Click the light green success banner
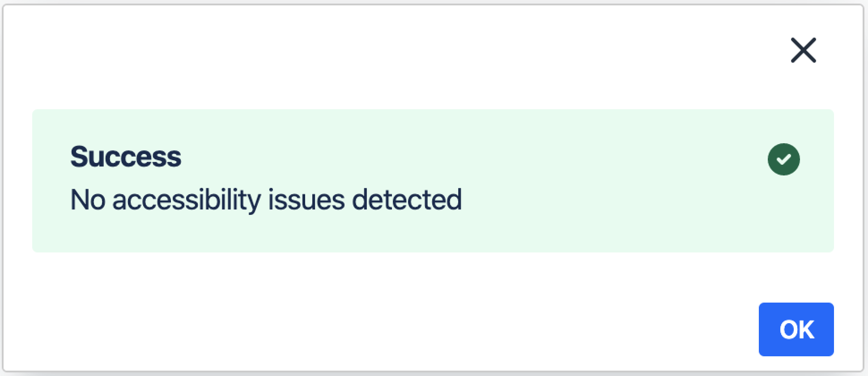The image size is (868, 376). pyautogui.click(x=433, y=181)
